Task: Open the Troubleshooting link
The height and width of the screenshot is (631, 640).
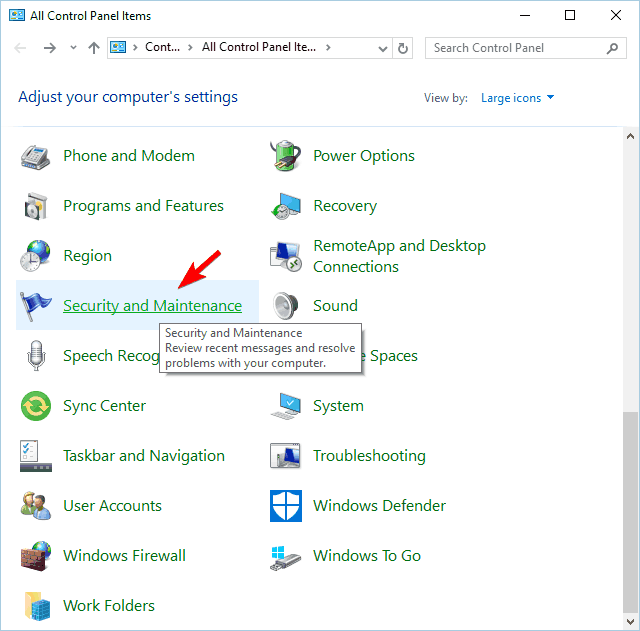Action: pos(369,456)
